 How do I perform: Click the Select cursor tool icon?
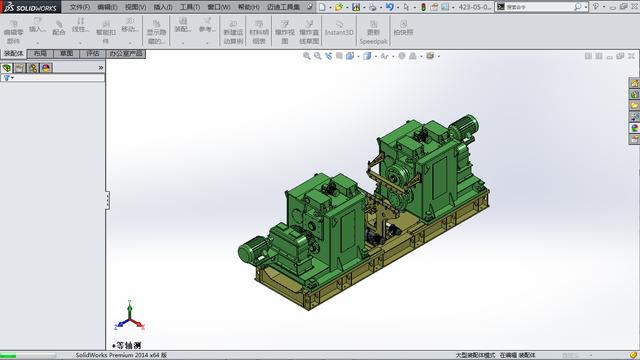[407, 7]
